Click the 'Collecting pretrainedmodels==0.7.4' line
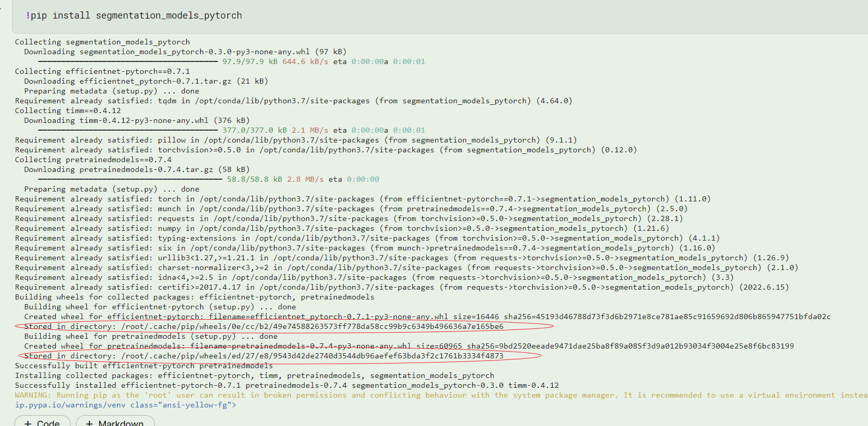Image resolution: width=868 pixels, height=426 pixels. 93,160
